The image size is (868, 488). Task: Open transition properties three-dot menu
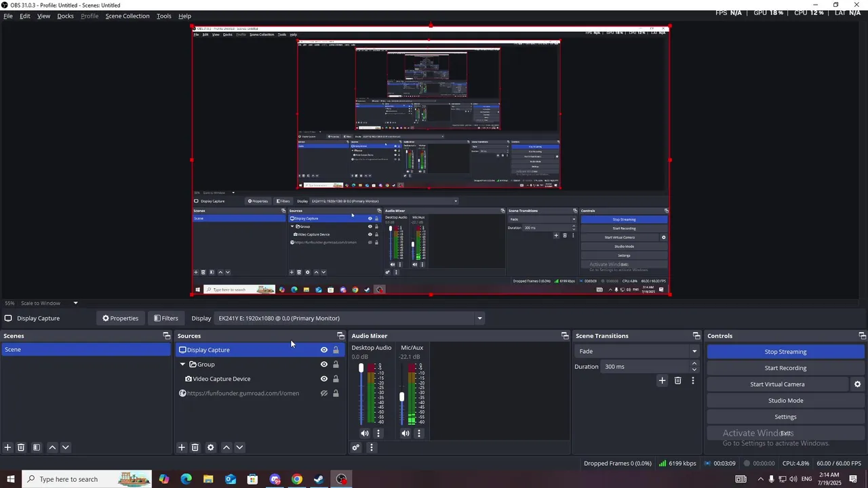[x=692, y=380]
